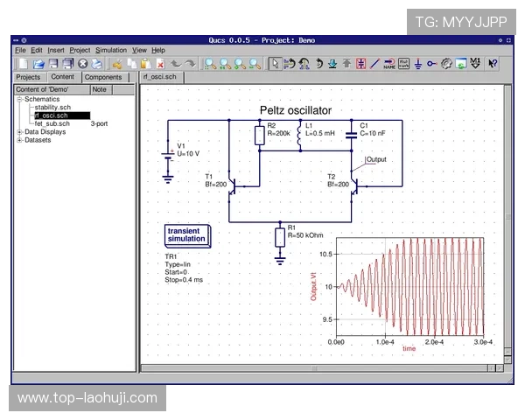Click the wire label NAME icon
The width and height of the screenshot is (525, 420).
389,64
